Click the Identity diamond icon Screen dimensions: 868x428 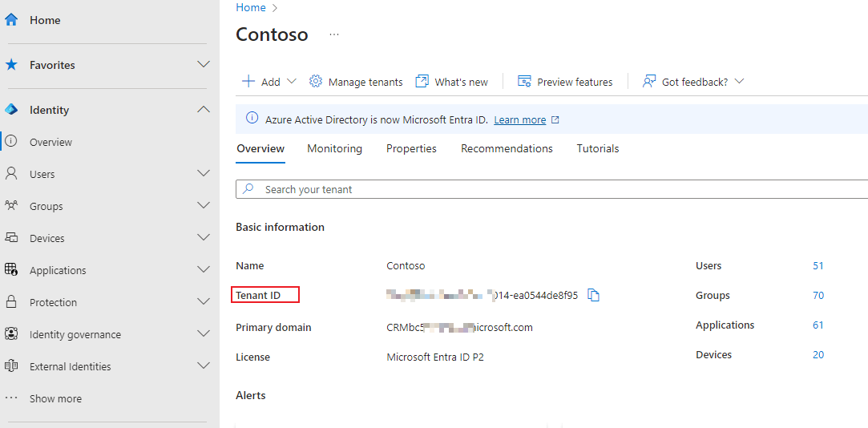(x=11, y=110)
